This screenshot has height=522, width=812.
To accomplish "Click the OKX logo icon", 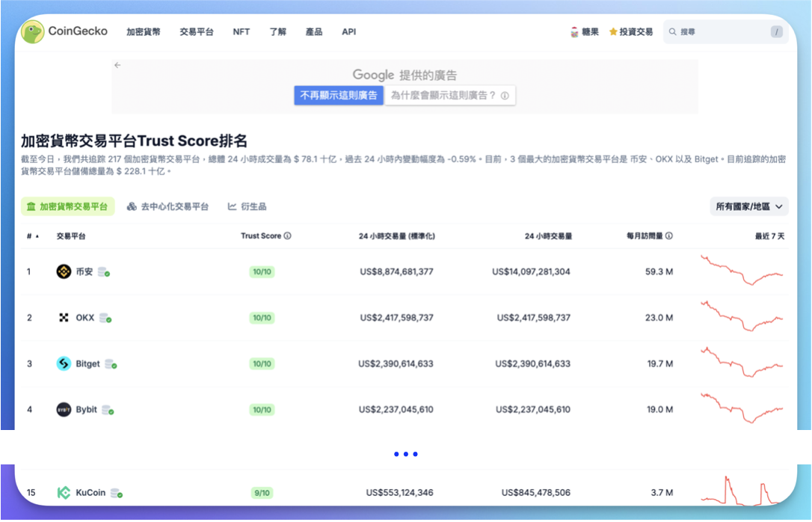I will (64, 317).
